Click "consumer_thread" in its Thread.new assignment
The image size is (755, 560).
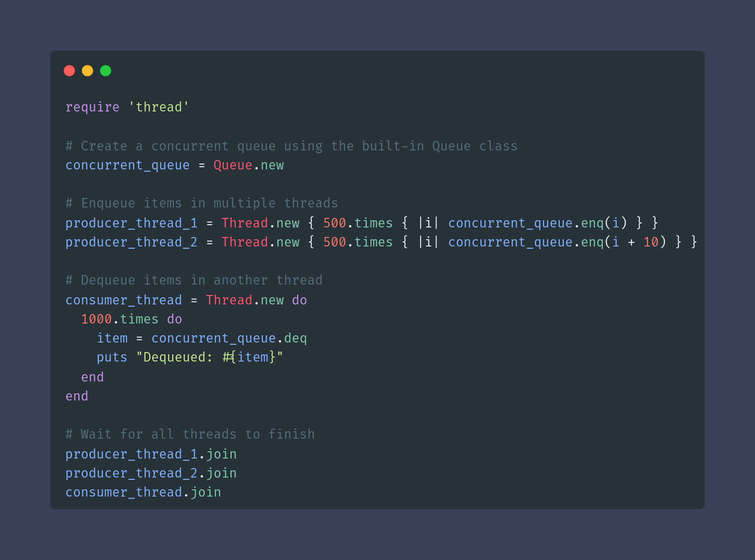click(124, 300)
